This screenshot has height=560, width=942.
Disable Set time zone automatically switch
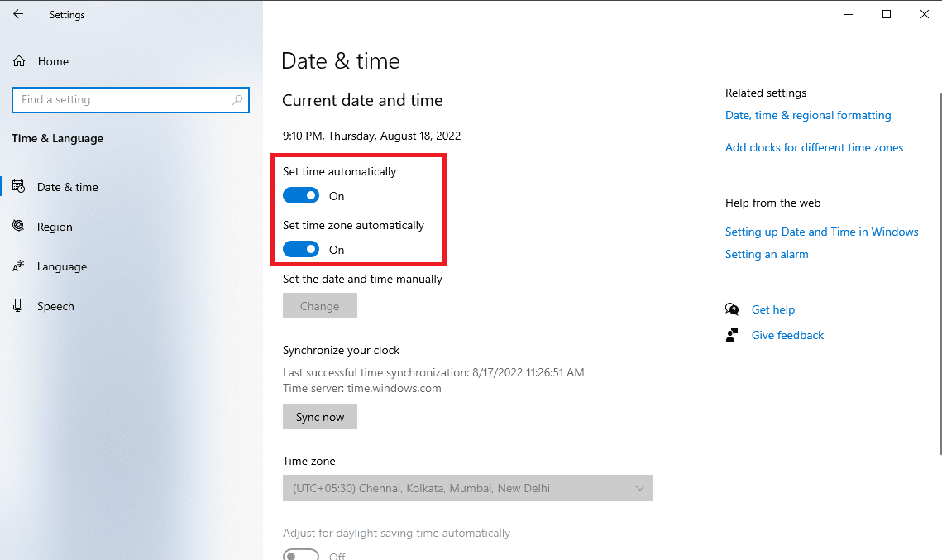pos(301,250)
